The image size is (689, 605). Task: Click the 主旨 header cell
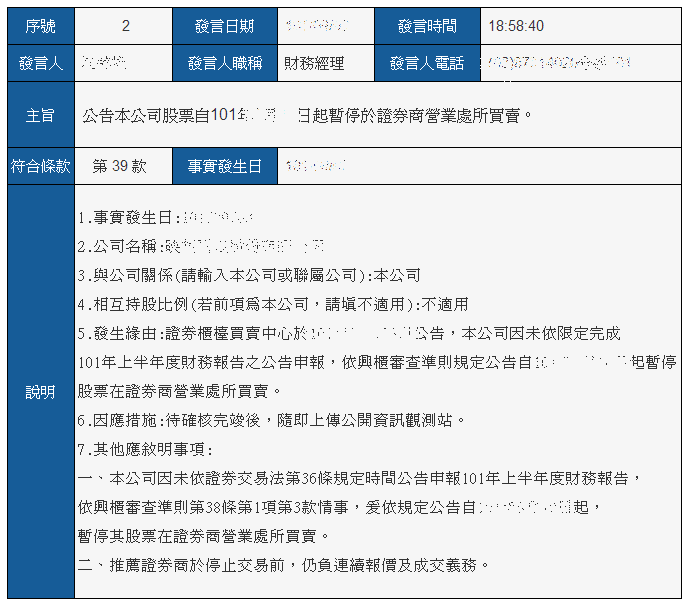pyautogui.click(x=41, y=115)
